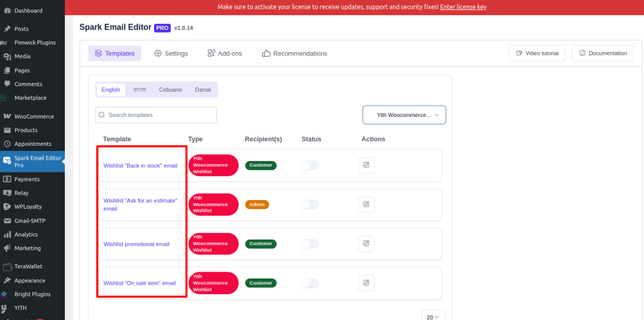Viewport: 644px width, 320px height.
Task: Open the 20 per page dropdown
Action: coord(433,316)
